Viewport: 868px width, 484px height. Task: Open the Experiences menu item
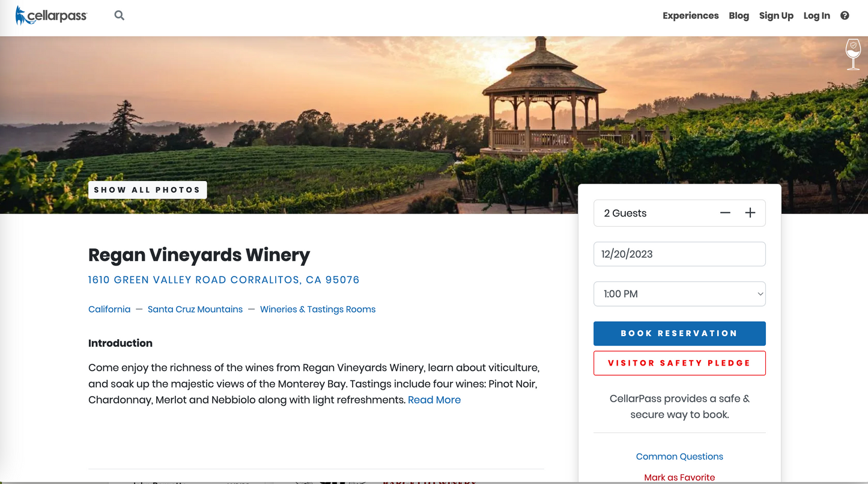pos(690,16)
